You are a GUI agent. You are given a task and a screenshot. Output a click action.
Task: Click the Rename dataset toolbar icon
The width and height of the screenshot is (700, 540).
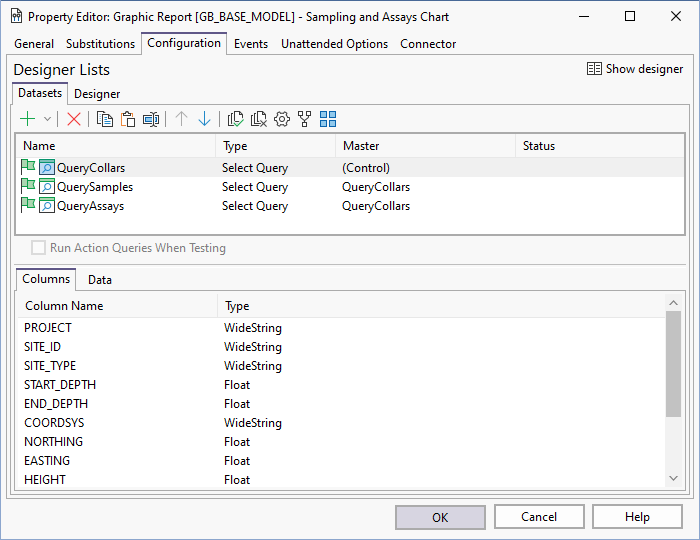pyautogui.click(x=151, y=119)
